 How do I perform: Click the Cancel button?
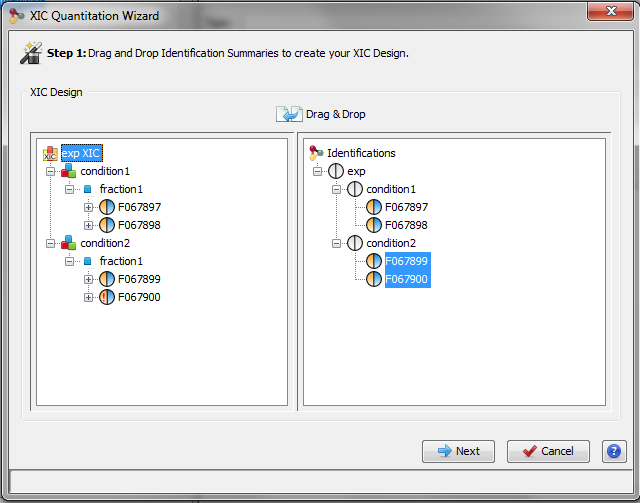[x=548, y=451]
